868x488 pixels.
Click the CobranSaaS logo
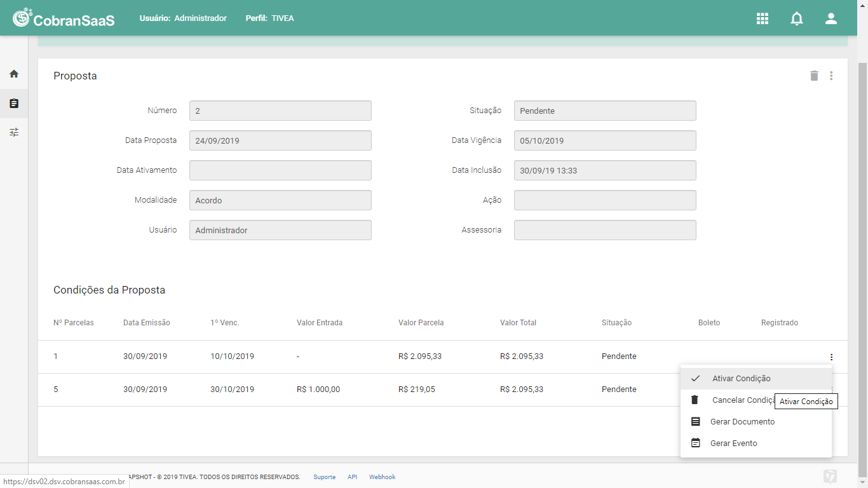coord(64,18)
